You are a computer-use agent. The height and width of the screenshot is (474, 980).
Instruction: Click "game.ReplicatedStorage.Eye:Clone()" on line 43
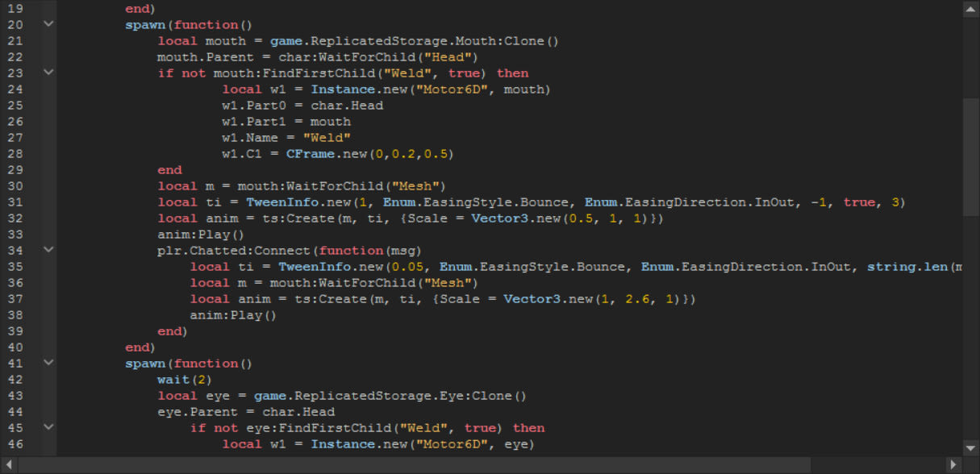click(390, 395)
